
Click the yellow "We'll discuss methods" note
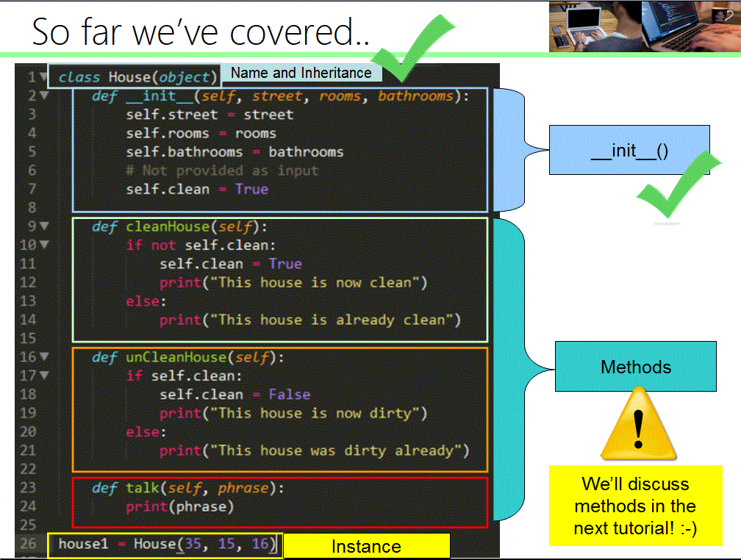point(637,506)
